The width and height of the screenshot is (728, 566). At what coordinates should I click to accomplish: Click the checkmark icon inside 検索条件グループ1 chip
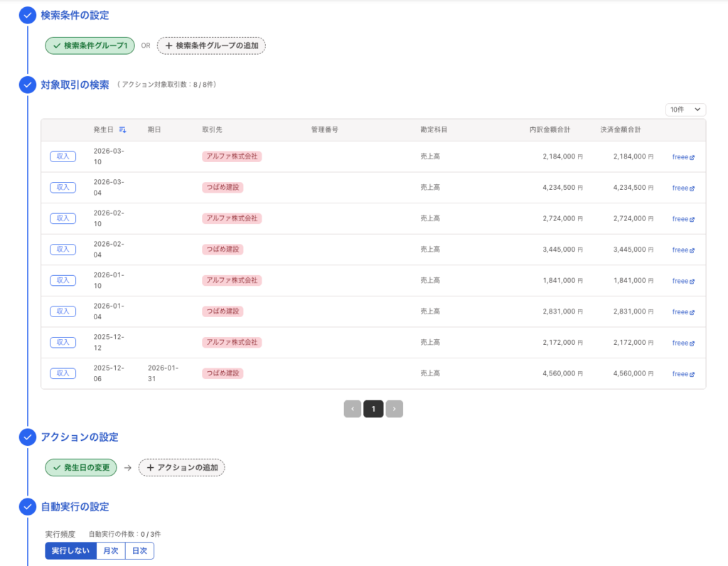(55, 45)
